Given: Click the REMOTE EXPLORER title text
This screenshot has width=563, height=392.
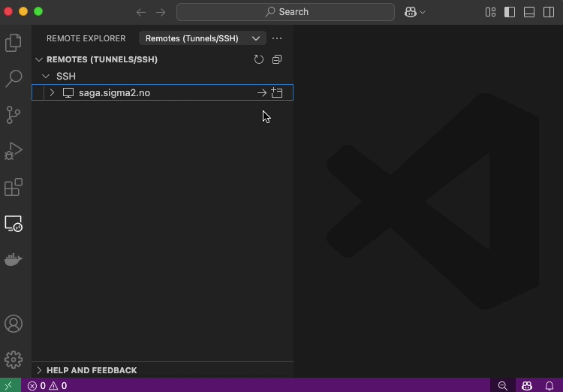Looking at the screenshot, I should point(86,38).
